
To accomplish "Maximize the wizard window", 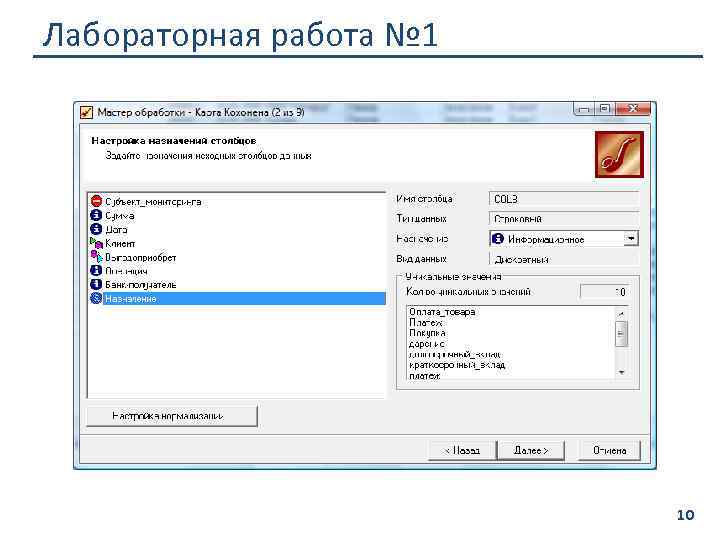I will [605, 109].
